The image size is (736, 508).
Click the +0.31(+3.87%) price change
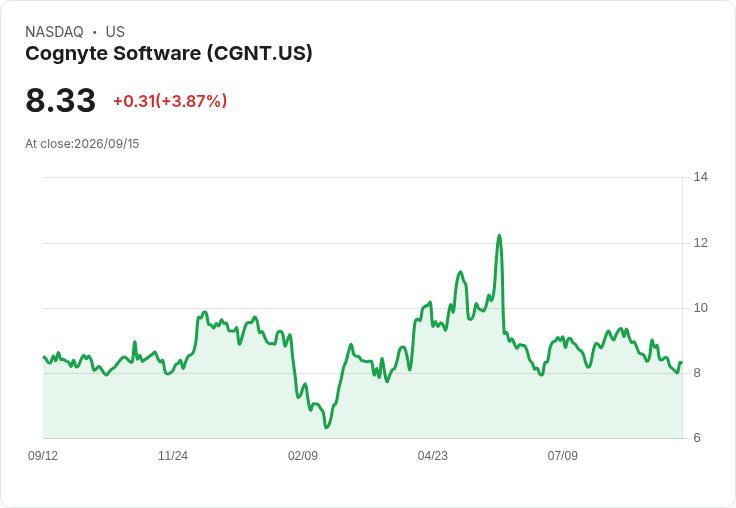(x=170, y=101)
